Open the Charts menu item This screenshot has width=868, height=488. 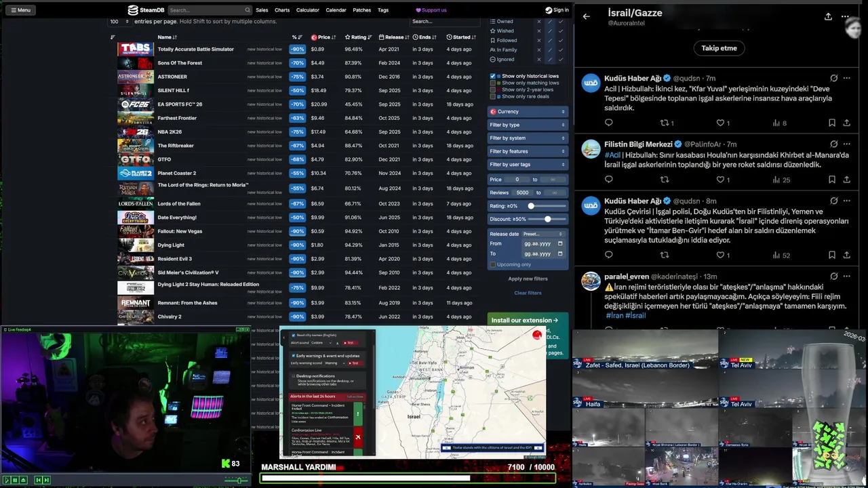coord(282,10)
